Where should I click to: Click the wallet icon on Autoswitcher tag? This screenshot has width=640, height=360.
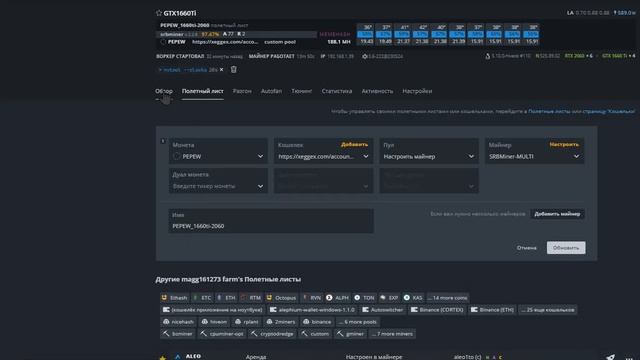(365, 310)
